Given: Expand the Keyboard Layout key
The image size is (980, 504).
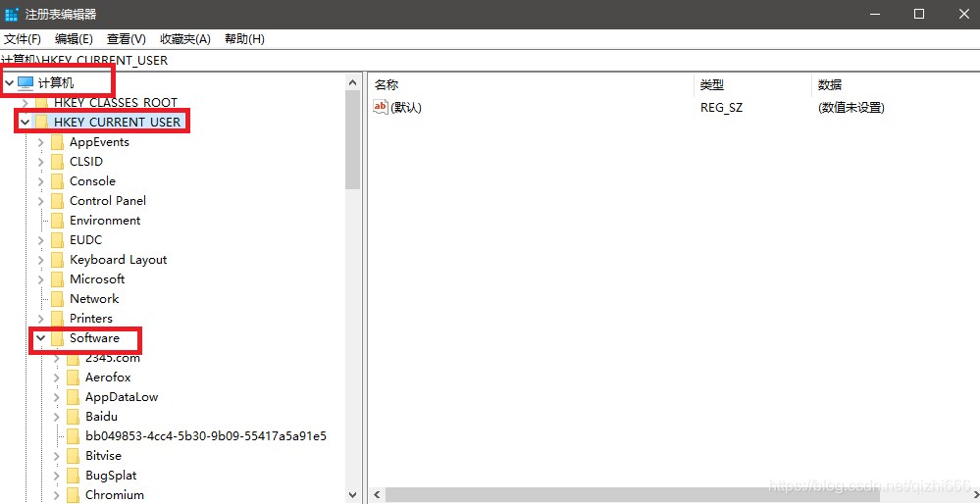Looking at the screenshot, I should pos(41,260).
